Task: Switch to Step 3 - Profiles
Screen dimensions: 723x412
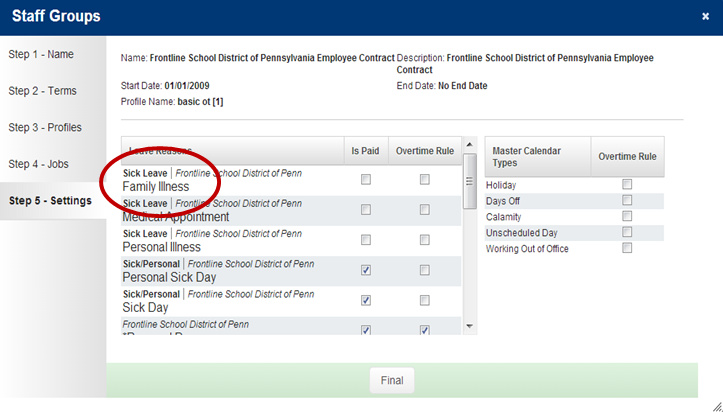Action: click(x=45, y=128)
